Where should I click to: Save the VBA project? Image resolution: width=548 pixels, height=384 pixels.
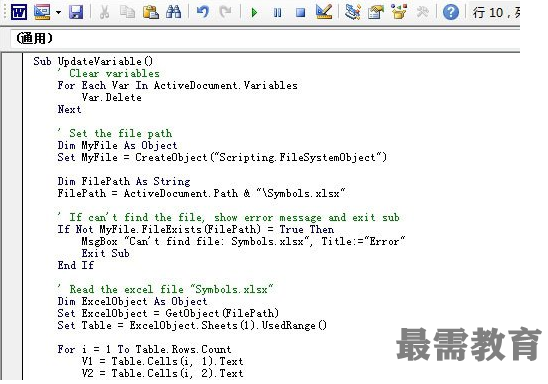tap(76, 12)
